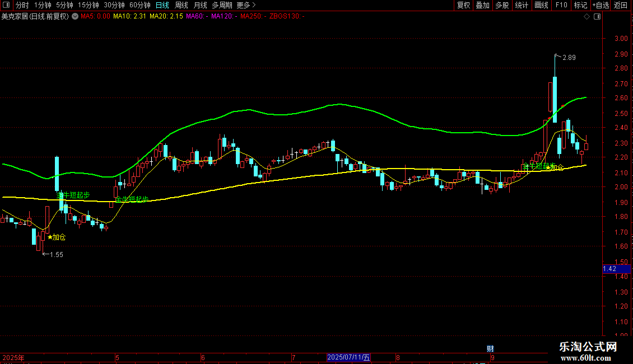Click month 5 on the time axis
Screen dimensions: 633x364
(x=117, y=358)
